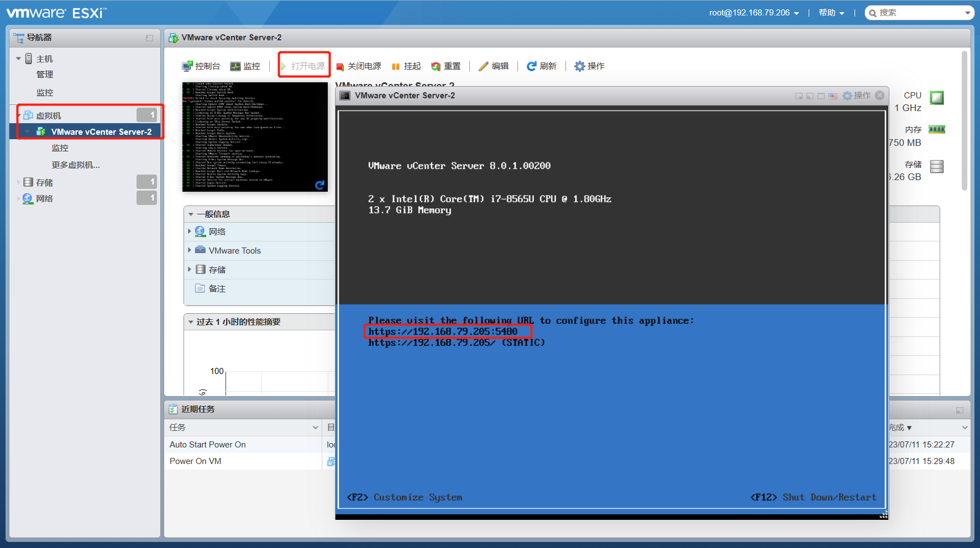Click the 打开电源 power on button
Viewport: 980px width, 548px height.
coord(303,66)
